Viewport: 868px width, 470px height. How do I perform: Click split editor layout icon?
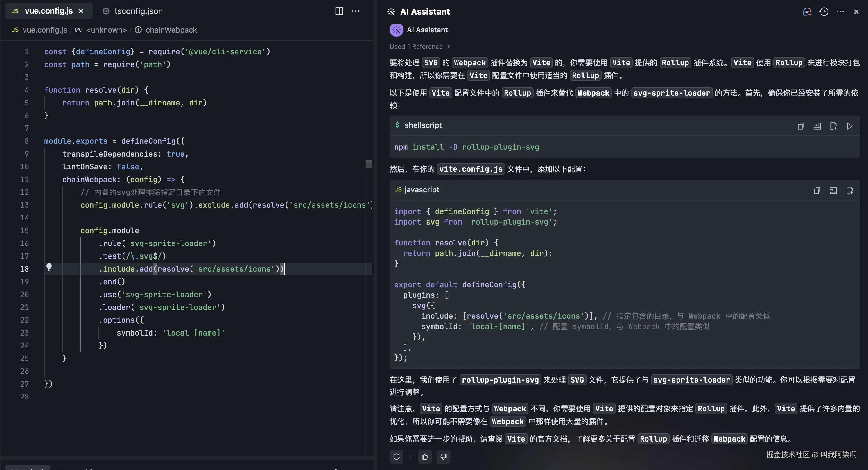[x=339, y=11]
